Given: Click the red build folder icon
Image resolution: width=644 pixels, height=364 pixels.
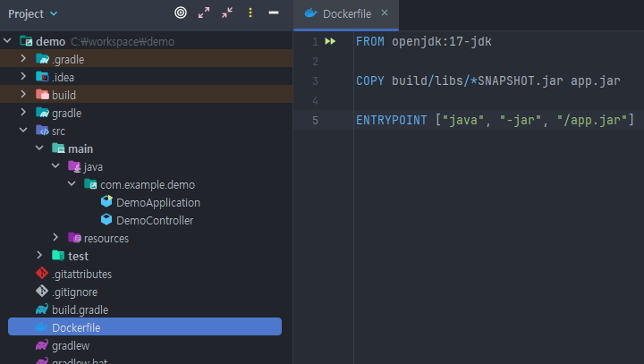Looking at the screenshot, I should [42, 95].
